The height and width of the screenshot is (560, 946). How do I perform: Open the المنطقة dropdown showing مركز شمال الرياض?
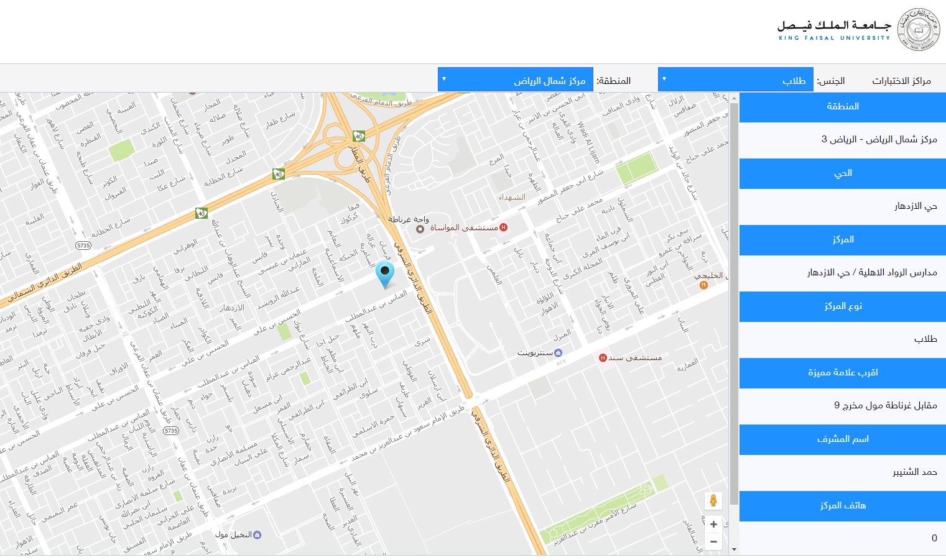coord(516,80)
